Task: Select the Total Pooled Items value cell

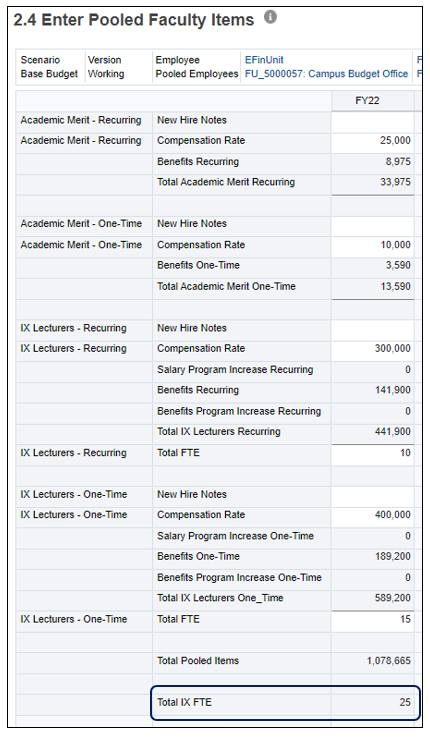Action: [x=373, y=661]
